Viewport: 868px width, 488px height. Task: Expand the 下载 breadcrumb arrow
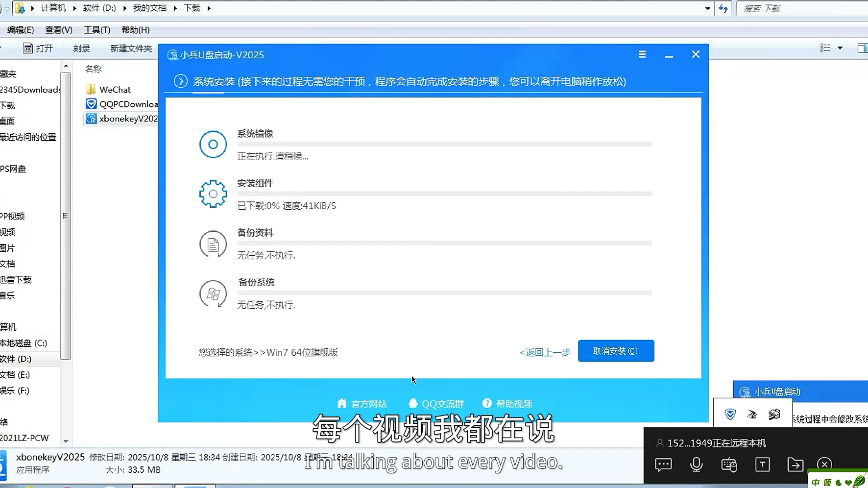click(x=209, y=8)
